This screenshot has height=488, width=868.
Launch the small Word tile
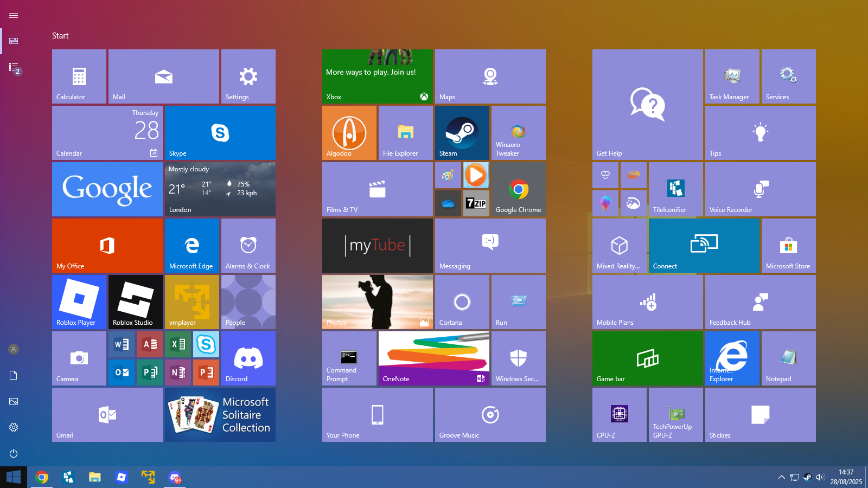(x=122, y=344)
